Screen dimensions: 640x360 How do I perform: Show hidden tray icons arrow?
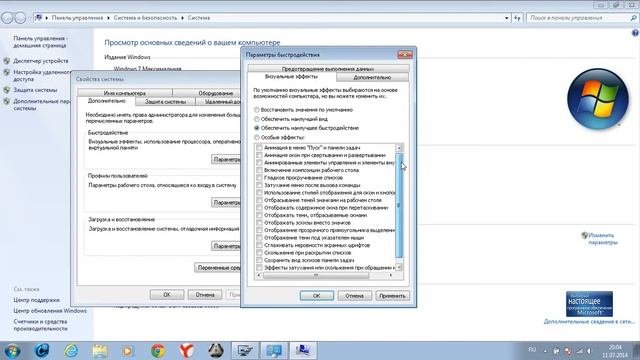tap(545, 351)
